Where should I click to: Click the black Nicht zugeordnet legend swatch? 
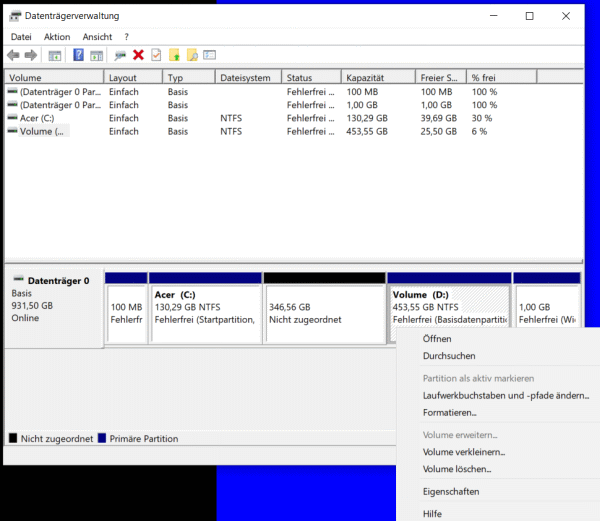tap(13, 438)
